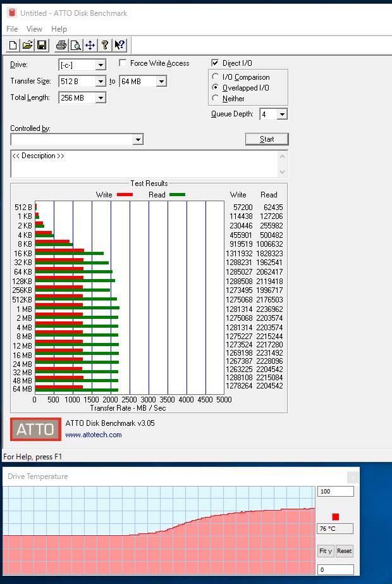Open the www.attotech.com link
Image resolution: width=392 pixels, height=584 pixels.
click(94, 435)
